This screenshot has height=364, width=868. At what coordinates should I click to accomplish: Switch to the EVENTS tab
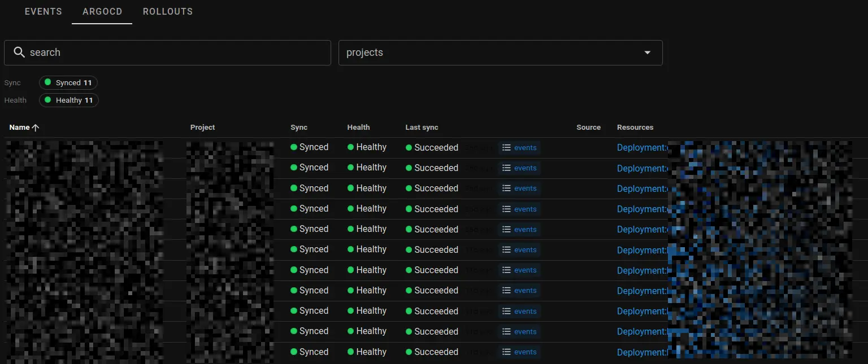coord(44,11)
